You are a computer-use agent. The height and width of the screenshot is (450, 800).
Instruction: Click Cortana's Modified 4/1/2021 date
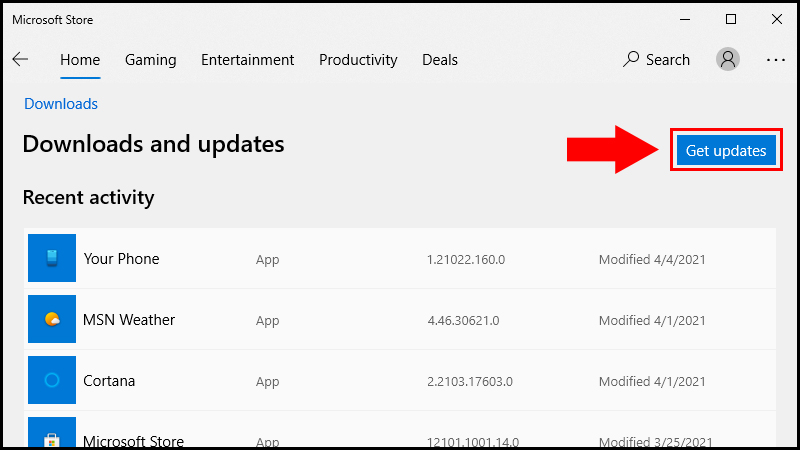click(x=652, y=382)
